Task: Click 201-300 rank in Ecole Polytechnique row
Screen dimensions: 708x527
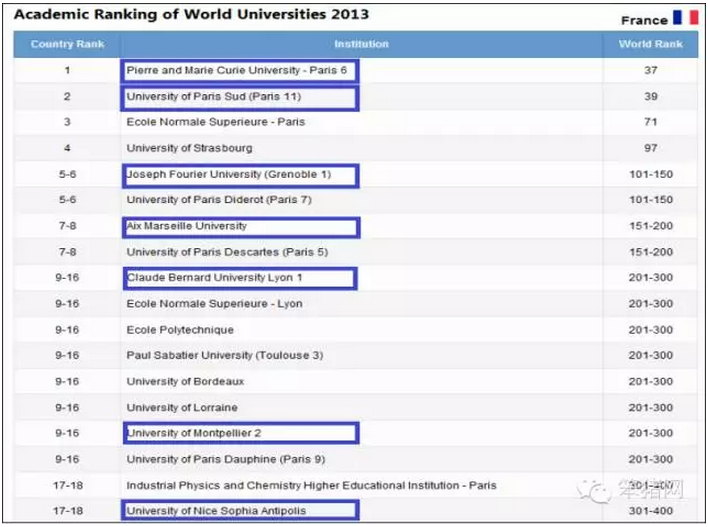Action: (651, 330)
